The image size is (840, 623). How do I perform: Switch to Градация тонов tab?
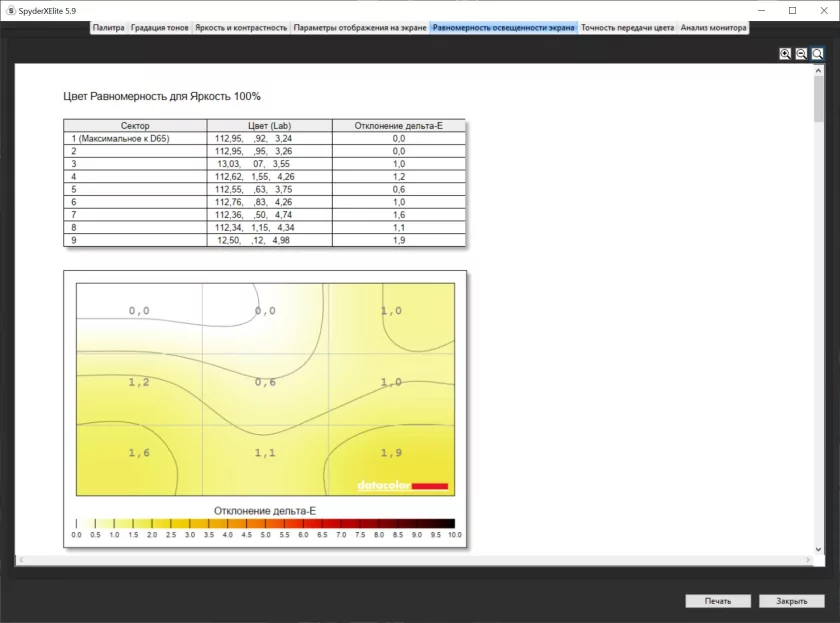[x=160, y=27]
